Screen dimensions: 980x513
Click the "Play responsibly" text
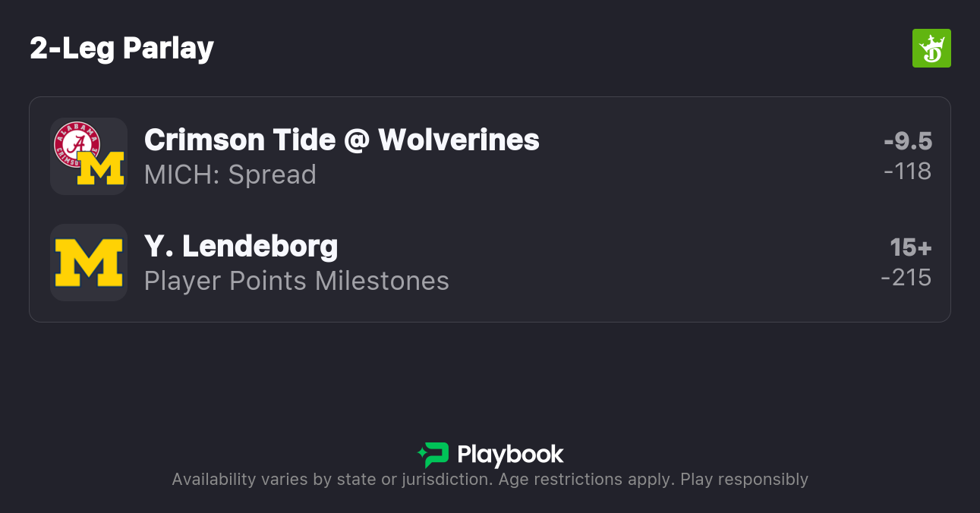pos(744,480)
